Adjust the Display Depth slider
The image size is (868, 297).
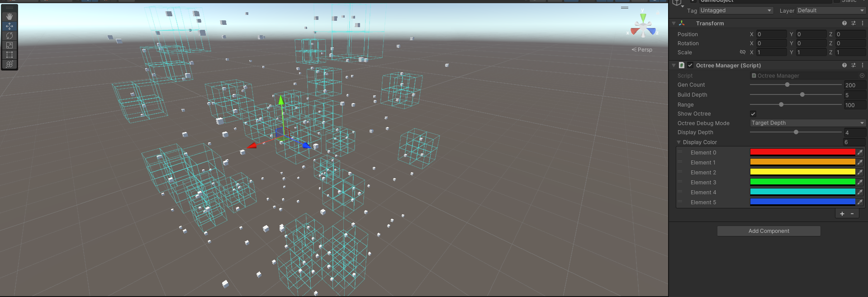[x=796, y=132]
